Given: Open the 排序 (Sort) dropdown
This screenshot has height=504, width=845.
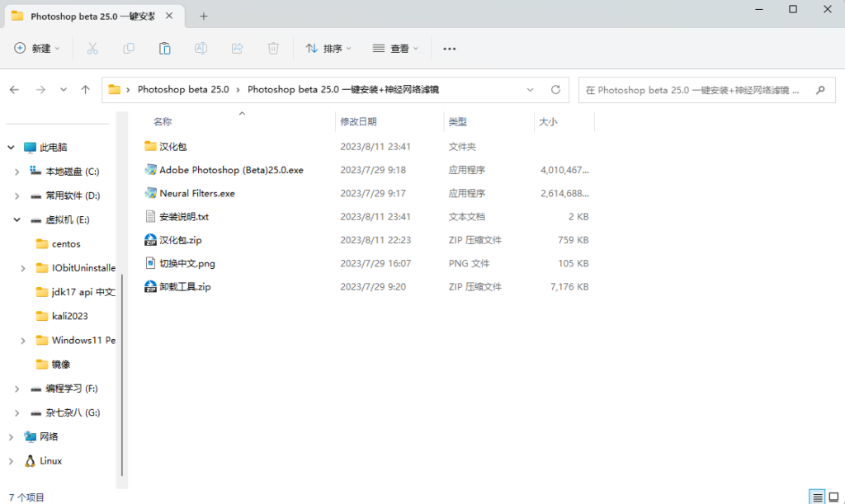Looking at the screenshot, I should (328, 49).
